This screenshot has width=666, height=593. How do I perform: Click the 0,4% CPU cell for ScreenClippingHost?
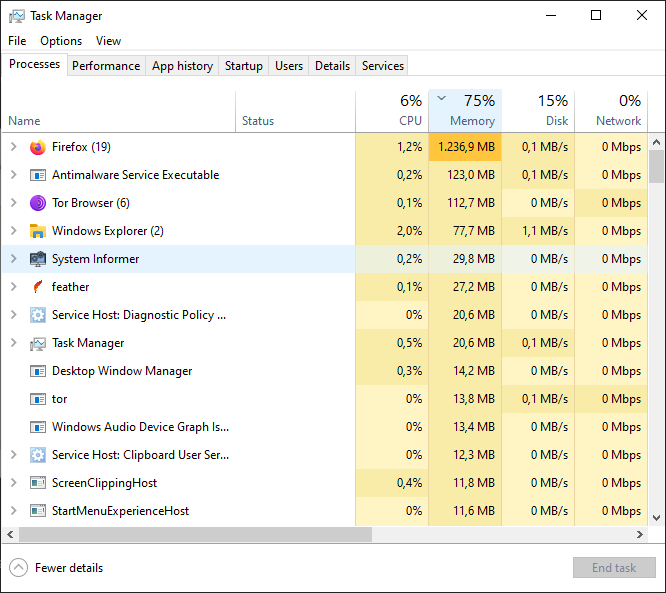[392, 483]
